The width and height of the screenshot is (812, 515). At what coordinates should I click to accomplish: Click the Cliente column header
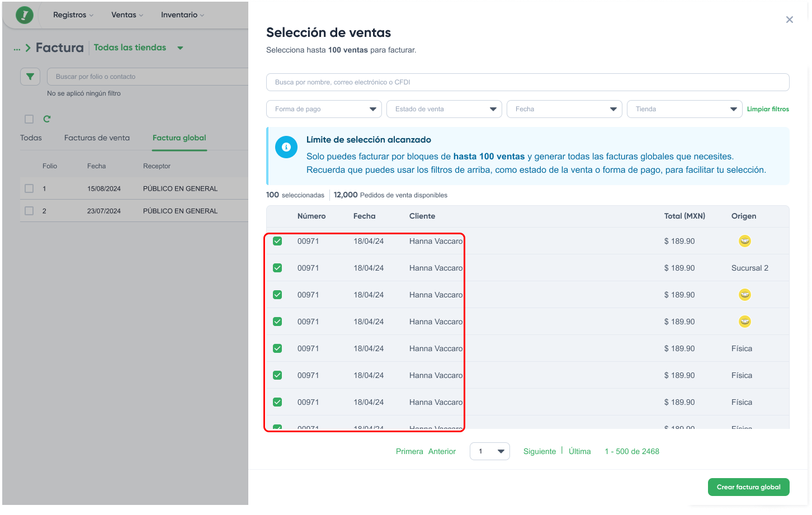(x=422, y=216)
